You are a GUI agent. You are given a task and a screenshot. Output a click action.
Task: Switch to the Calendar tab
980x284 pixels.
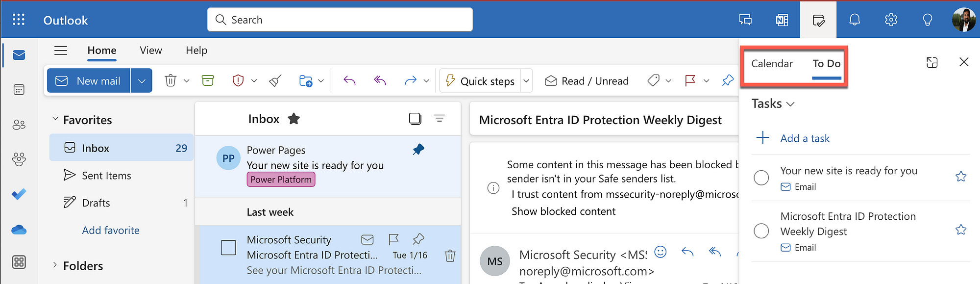click(x=772, y=64)
